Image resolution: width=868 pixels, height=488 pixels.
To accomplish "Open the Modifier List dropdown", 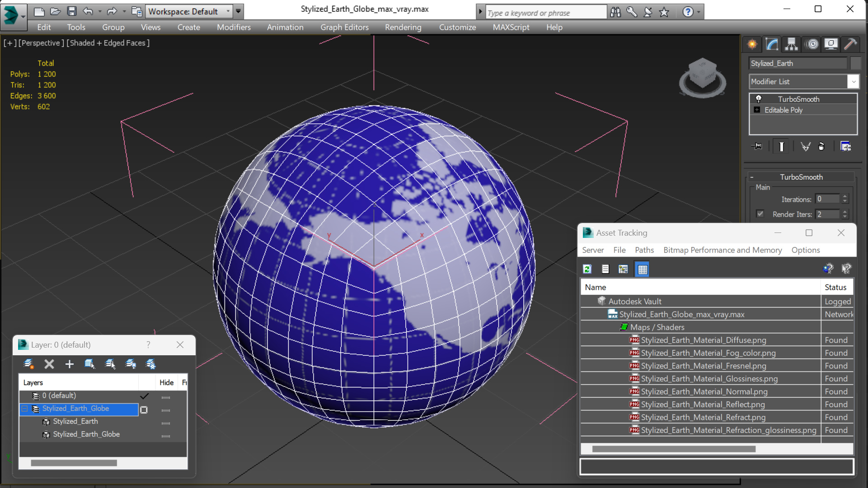I will pos(853,81).
